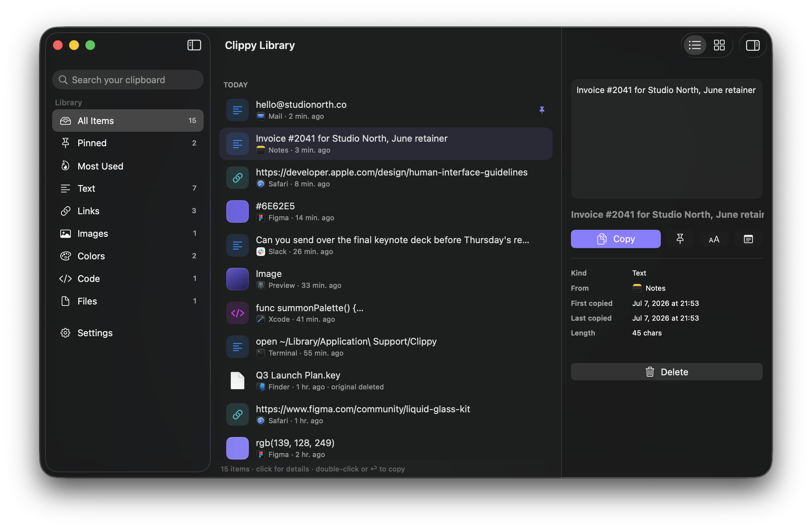The height and width of the screenshot is (530, 812).
Task: Click Xcode icon under func summonPalette
Action: [x=261, y=319]
